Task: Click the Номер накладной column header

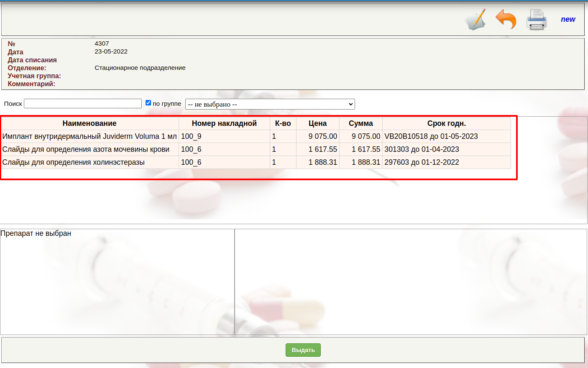Action: [x=224, y=123]
